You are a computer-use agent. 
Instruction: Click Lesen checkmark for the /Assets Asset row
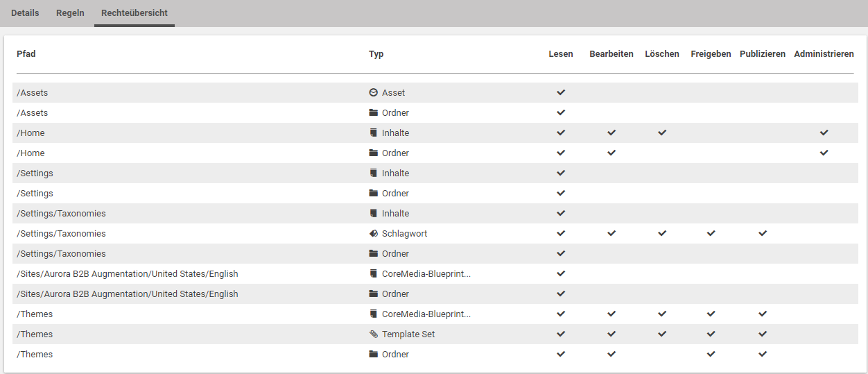(x=561, y=92)
